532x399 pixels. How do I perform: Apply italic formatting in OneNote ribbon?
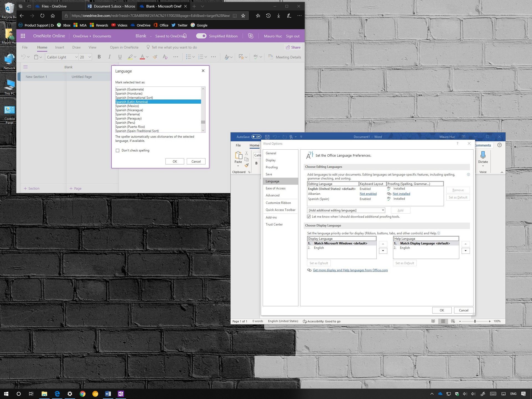point(109,57)
